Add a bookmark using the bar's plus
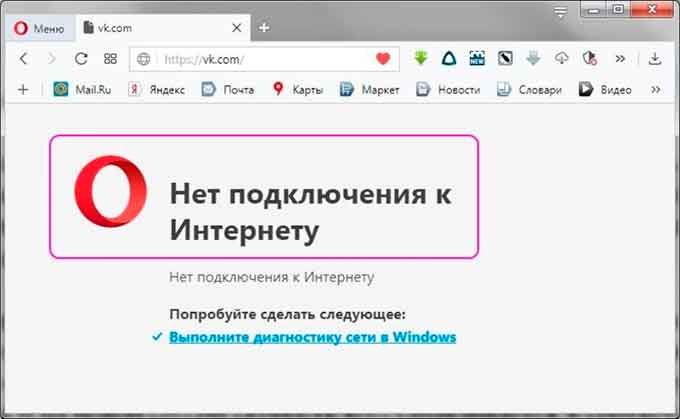 [23, 89]
